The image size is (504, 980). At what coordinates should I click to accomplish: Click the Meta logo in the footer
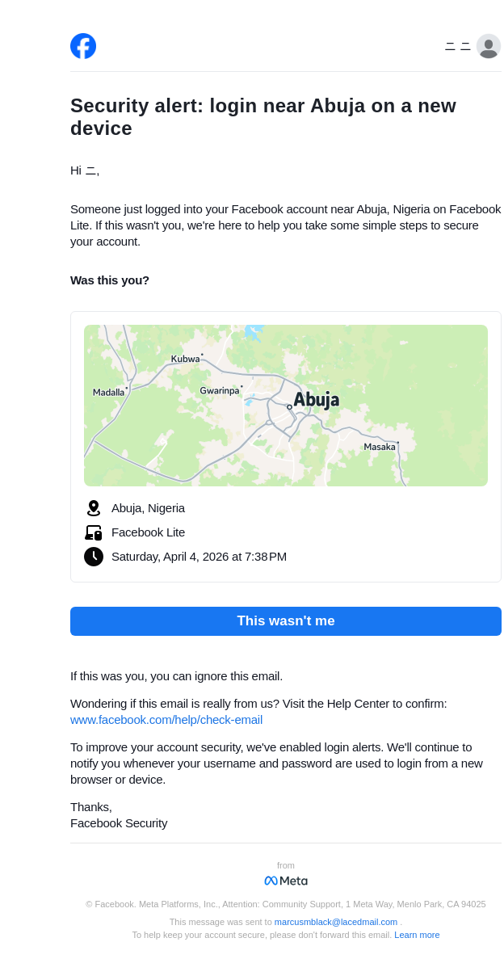coord(286,881)
